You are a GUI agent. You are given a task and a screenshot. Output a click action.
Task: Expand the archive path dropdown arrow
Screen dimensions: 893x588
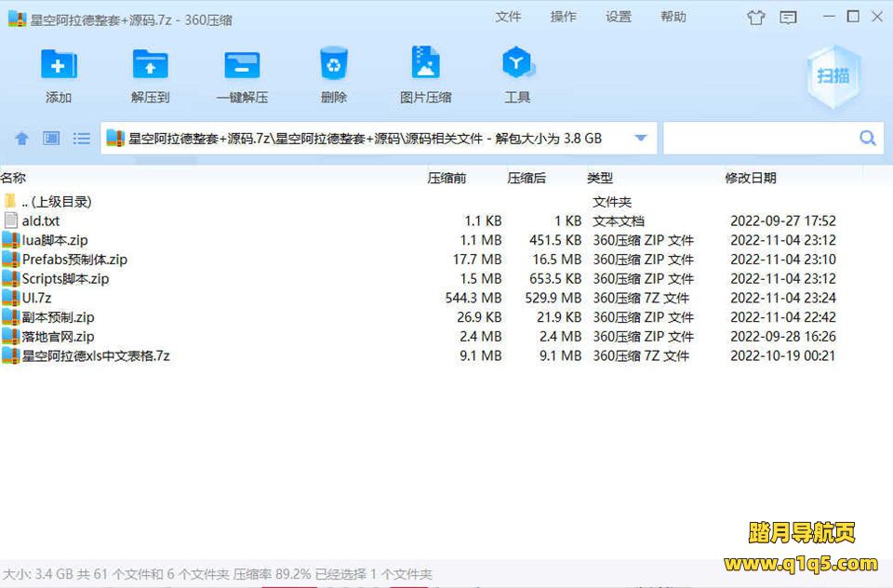pyautogui.click(x=640, y=139)
